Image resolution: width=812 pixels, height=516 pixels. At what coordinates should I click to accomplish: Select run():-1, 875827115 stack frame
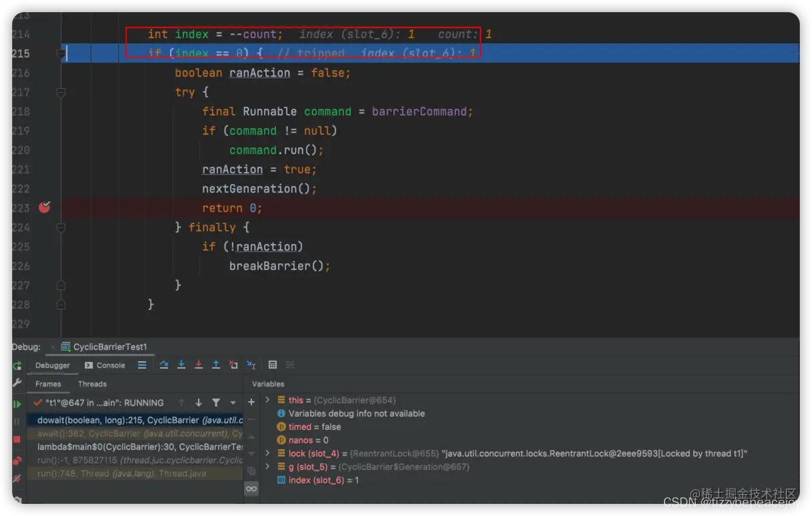[135, 460]
